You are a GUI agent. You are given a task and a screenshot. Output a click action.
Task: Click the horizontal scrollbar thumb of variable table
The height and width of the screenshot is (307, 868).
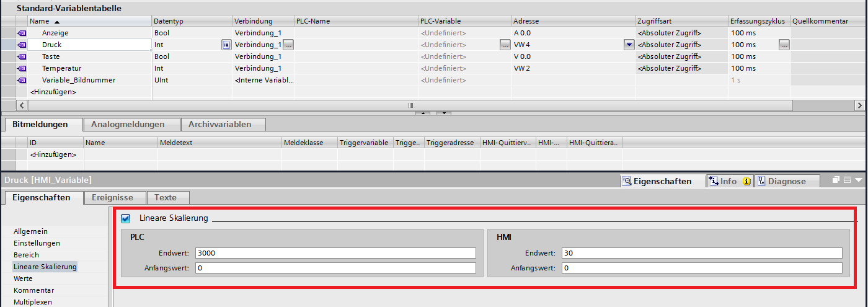pyautogui.click(x=410, y=105)
